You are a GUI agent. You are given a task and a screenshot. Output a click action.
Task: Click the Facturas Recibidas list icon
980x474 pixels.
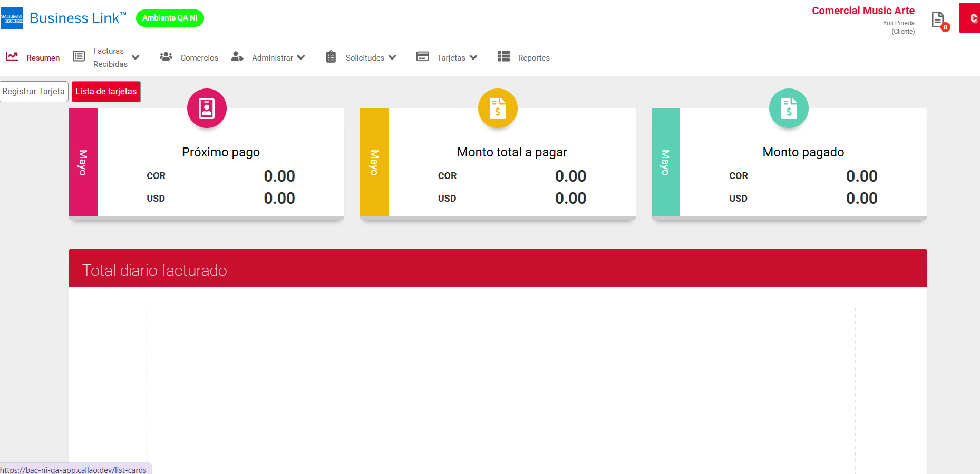pyautogui.click(x=79, y=56)
